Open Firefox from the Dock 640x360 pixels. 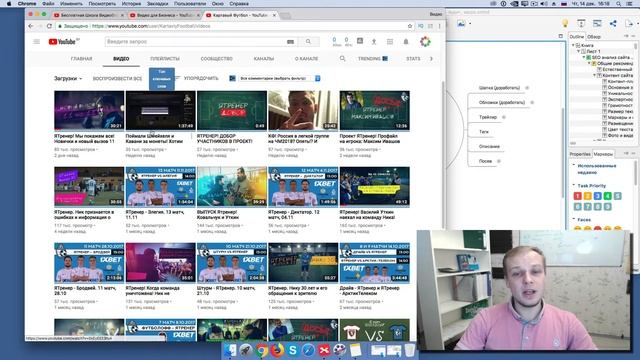click(x=277, y=350)
